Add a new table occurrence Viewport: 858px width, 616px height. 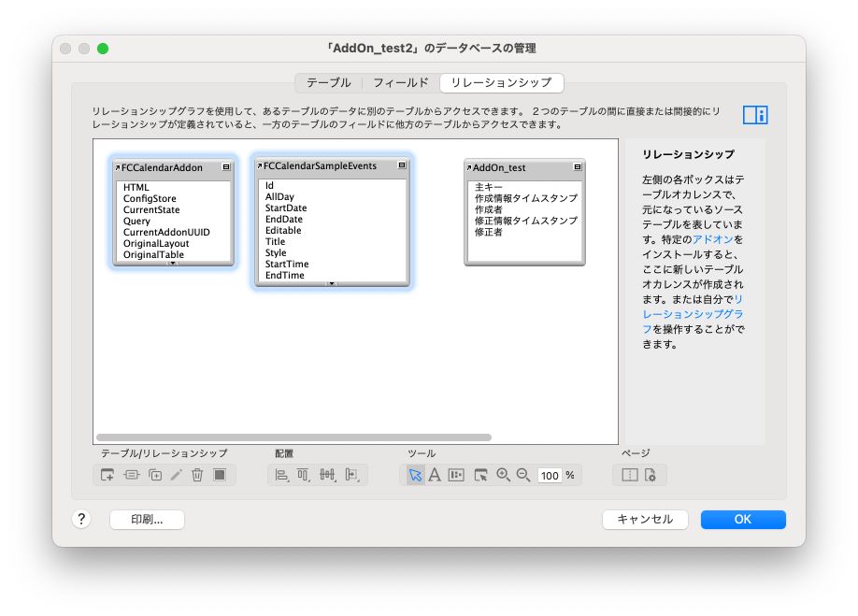(x=107, y=475)
